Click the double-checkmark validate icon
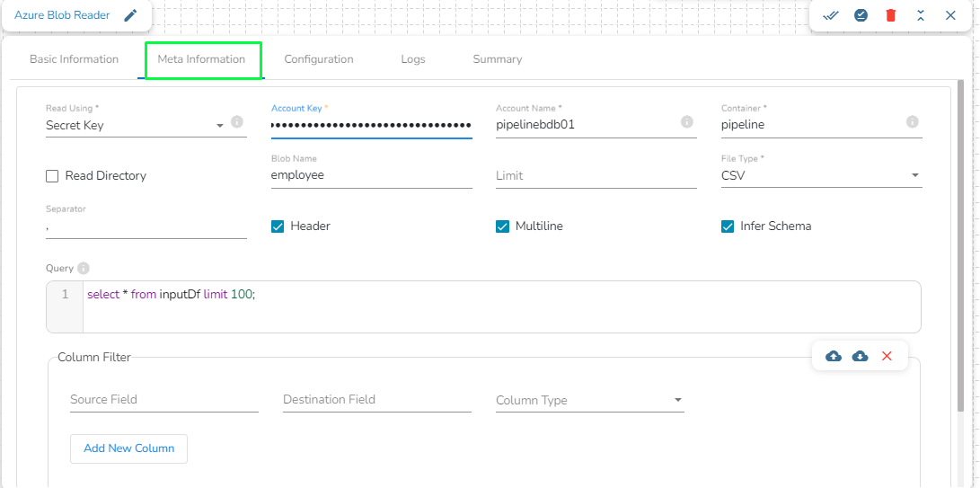 [831, 15]
